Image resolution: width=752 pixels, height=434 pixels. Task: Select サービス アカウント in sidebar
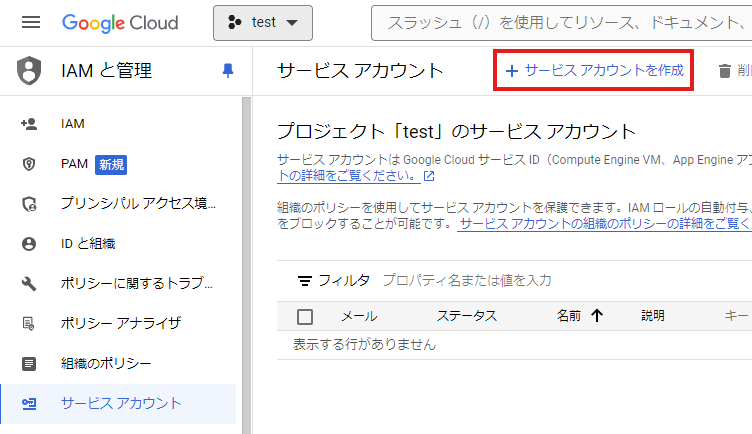[118, 404]
